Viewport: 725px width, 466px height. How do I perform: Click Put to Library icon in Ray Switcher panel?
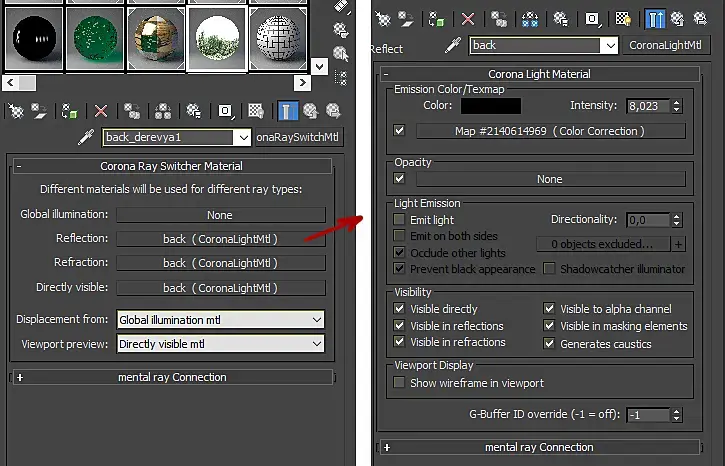pyautogui.click(x=194, y=111)
